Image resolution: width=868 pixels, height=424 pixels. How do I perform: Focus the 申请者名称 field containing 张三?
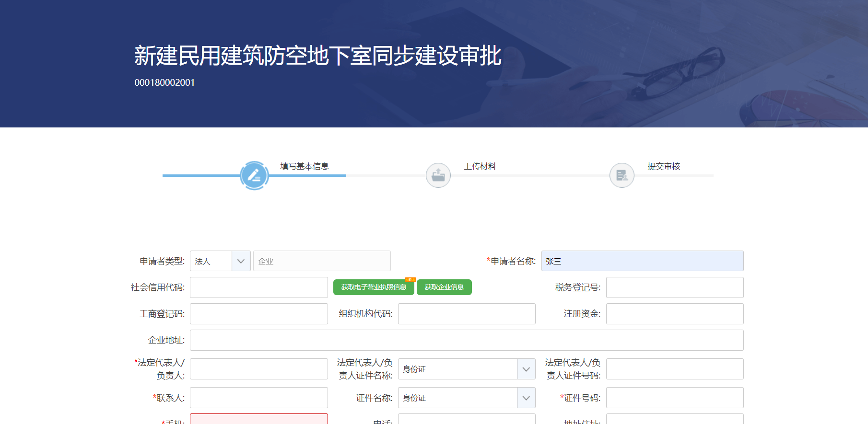coord(642,261)
